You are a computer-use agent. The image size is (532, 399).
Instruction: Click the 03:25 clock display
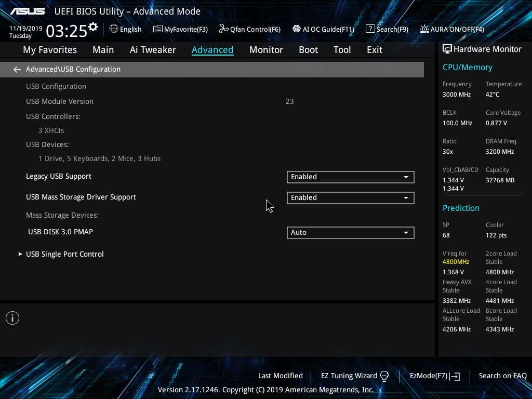(66, 31)
